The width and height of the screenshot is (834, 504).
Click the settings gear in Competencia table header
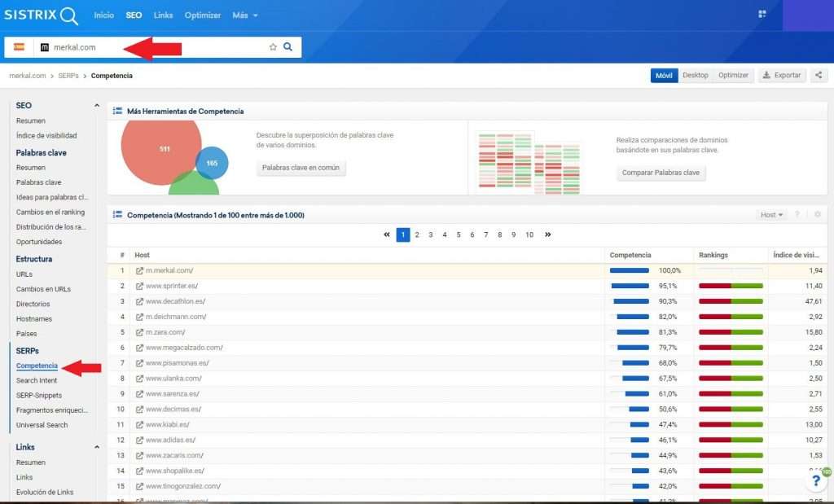(818, 215)
